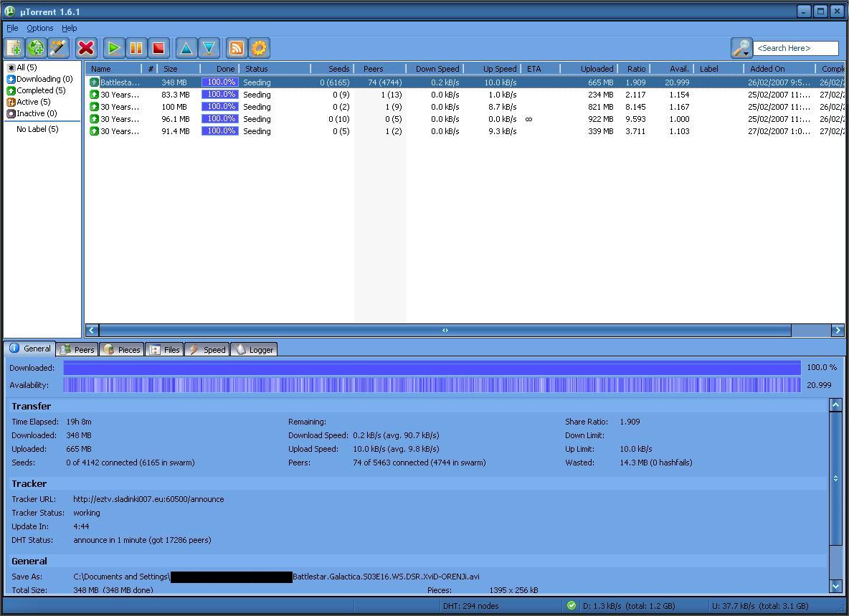This screenshot has width=849, height=616.
Task: Switch to the Speed tab
Action: [x=207, y=350]
